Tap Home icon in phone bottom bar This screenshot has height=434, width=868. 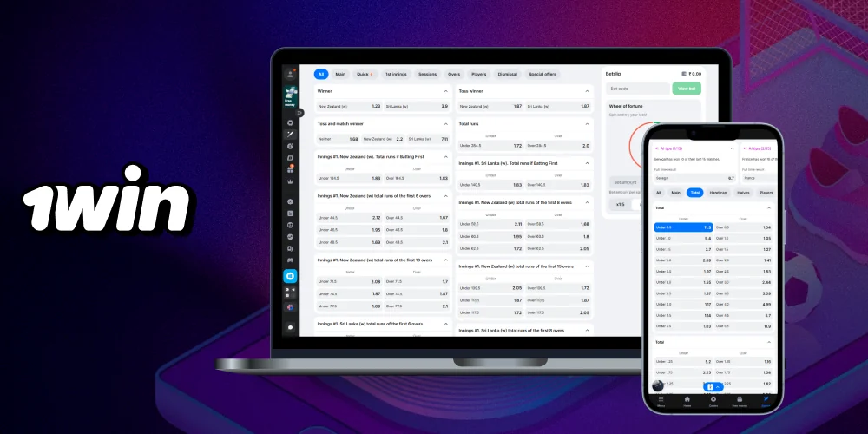coord(687,401)
